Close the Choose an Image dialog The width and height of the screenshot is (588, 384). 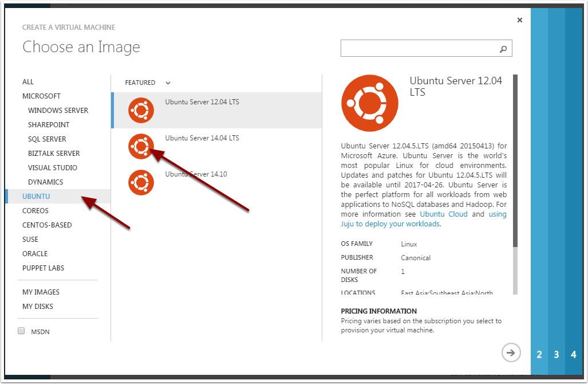pyautogui.click(x=519, y=20)
